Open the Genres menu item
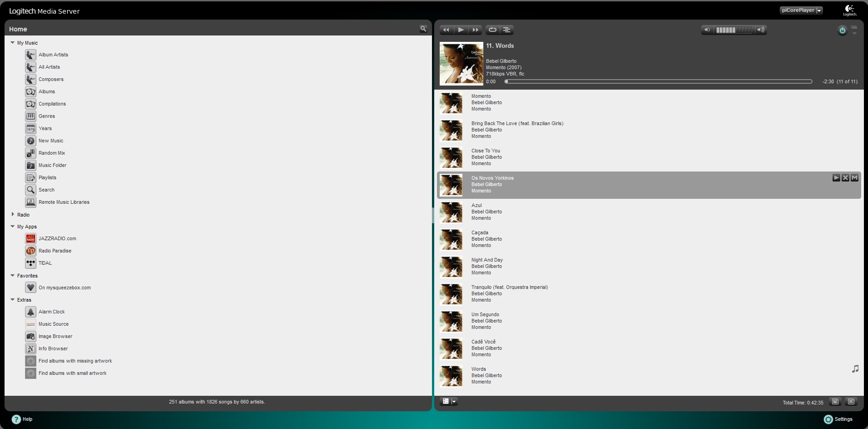The height and width of the screenshot is (429, 868). pos(46,116)
